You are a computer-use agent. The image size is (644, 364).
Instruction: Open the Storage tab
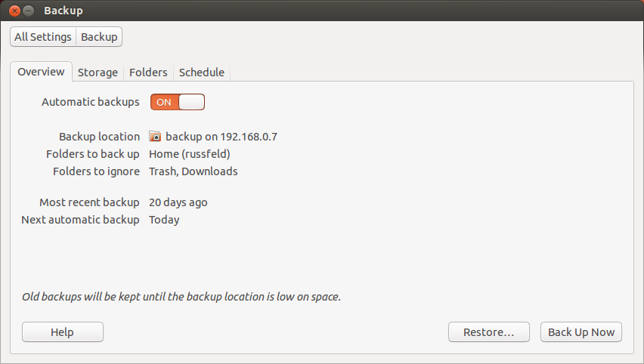tap(98, 72)
